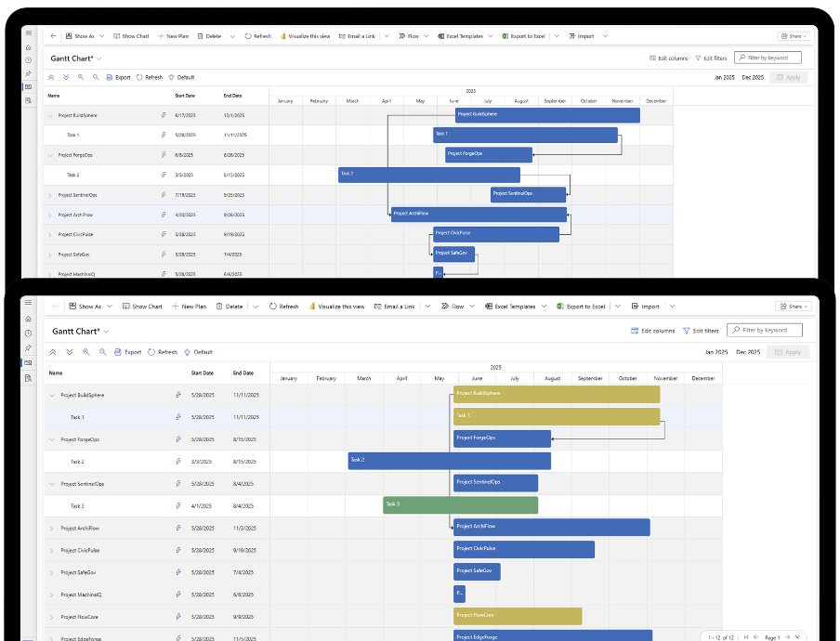
Task: Click the green Task 3 bar in Gantt chart
Action: (x=460, y=504)
